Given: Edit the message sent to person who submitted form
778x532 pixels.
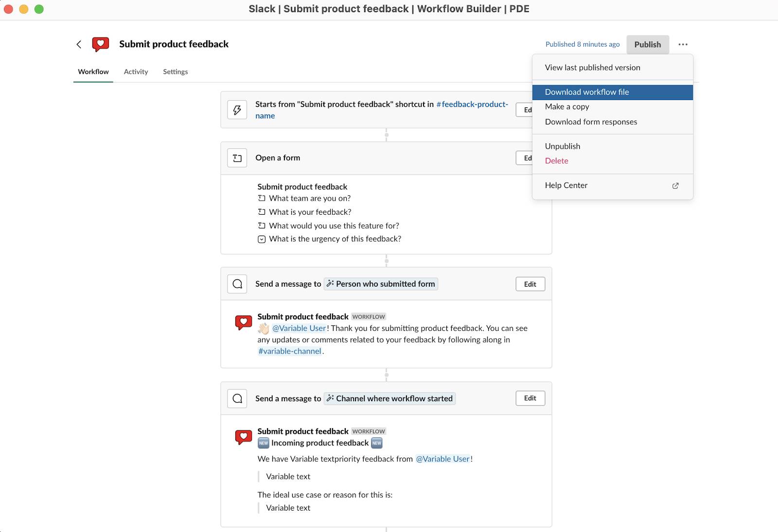Looking at the screenshot, I should pos(530,284).
